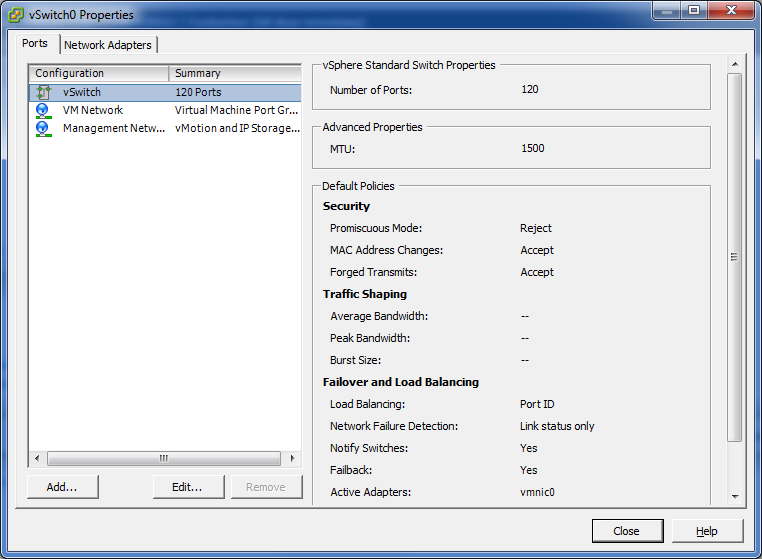Screen dimensions: 762x559
Task: Click the VM Network port group icon
Action: click(43, 110)
